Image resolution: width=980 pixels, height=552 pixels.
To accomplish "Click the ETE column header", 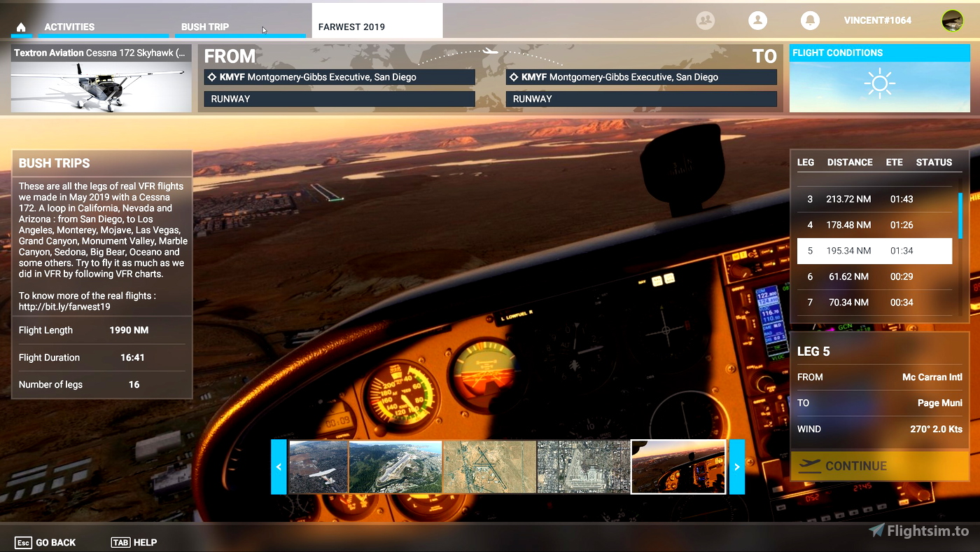I will click(x=894, y=162).
